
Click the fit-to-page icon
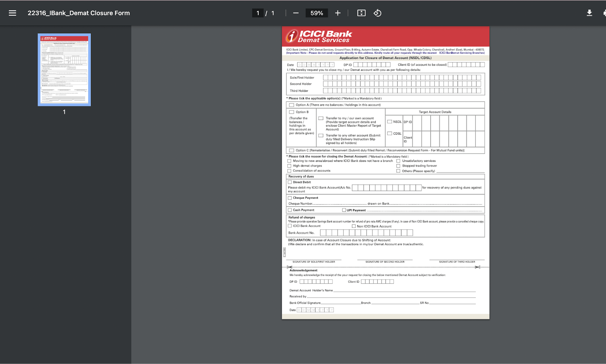point(361,12)
